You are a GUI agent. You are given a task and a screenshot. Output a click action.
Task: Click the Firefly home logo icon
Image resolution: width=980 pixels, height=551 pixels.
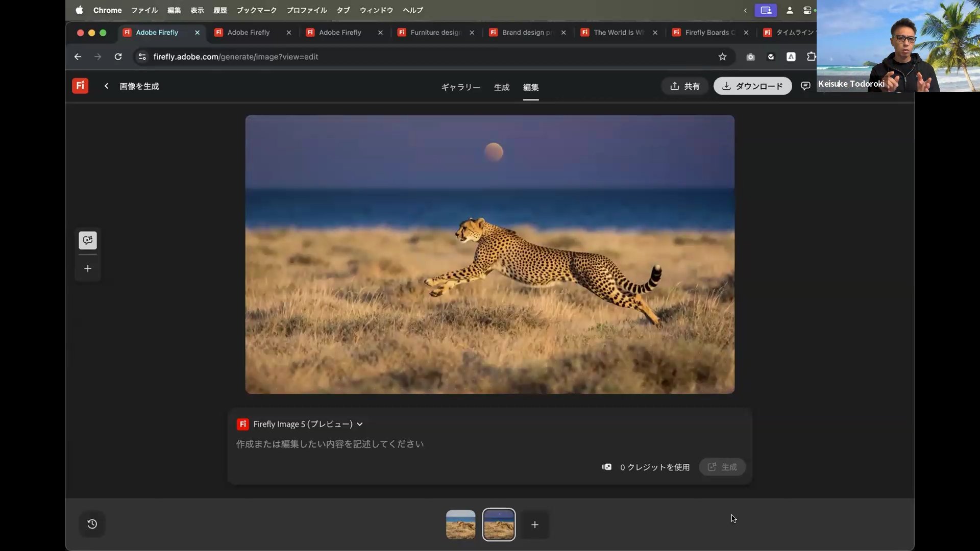coord(80,86)
